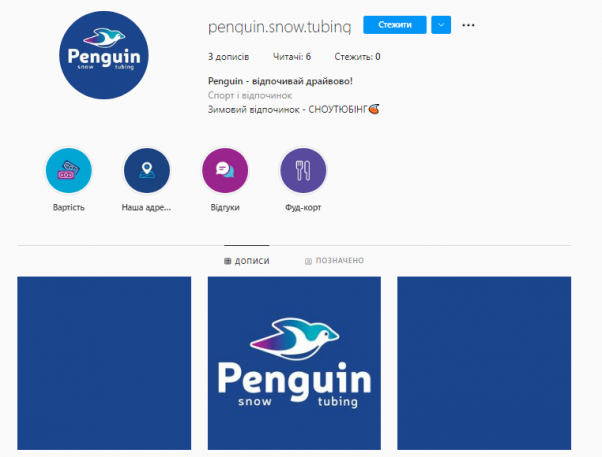
Task: Expand suggested accounts dropdown arrow next to Стежити
Action: [441, 25]
